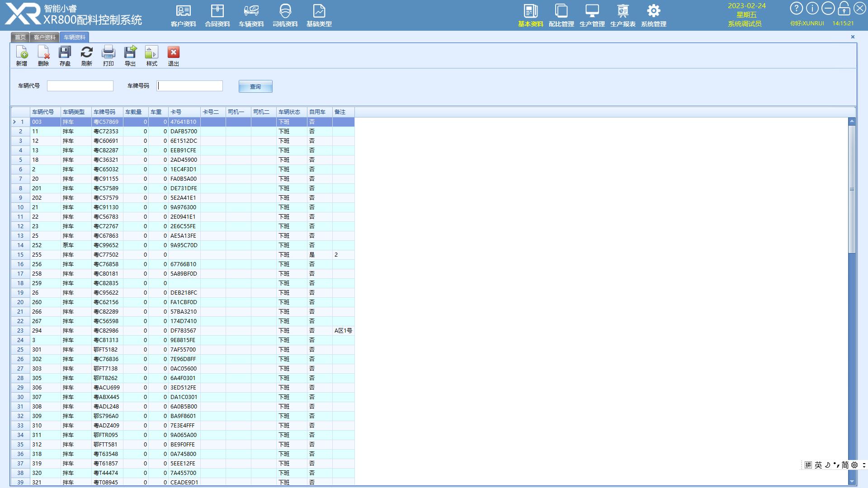Focus the 车辆代号 input field
This screenshot has width=868, height=488.
point(80,86)
